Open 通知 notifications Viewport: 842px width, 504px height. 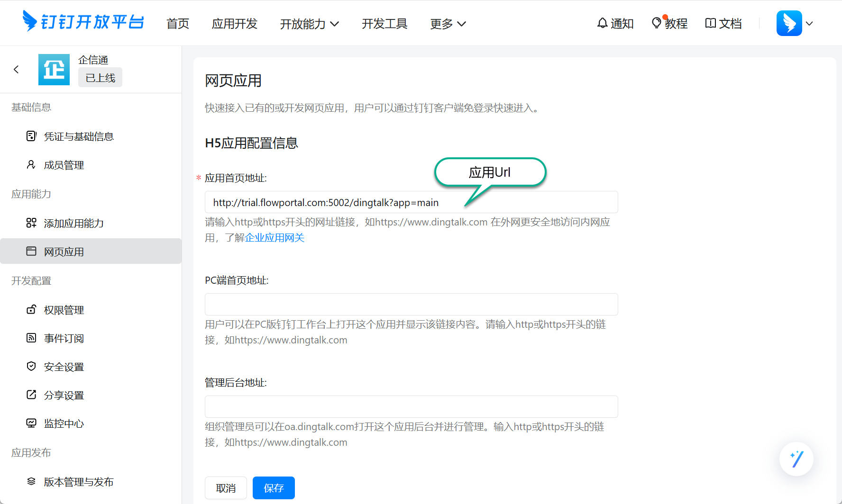pyautogui.click(x=615, y=23)
